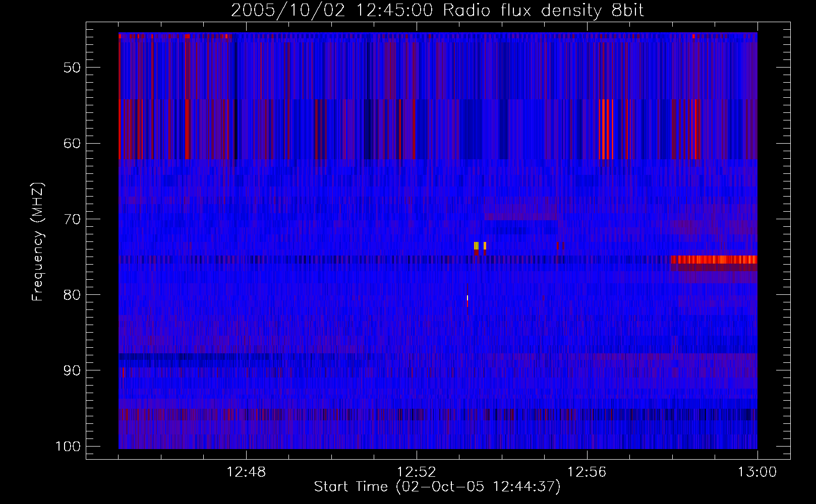Click the bright red stripes after 12:56 near 58 MHz
The width and height of the screenshot is (816, 504).
click(x=606, y=130)
